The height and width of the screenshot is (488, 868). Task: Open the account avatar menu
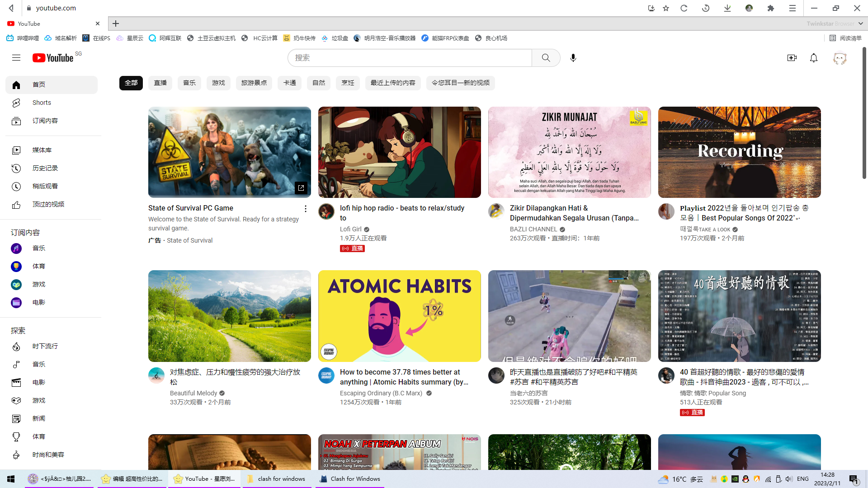pyautogui.click(x=840, y=58)
